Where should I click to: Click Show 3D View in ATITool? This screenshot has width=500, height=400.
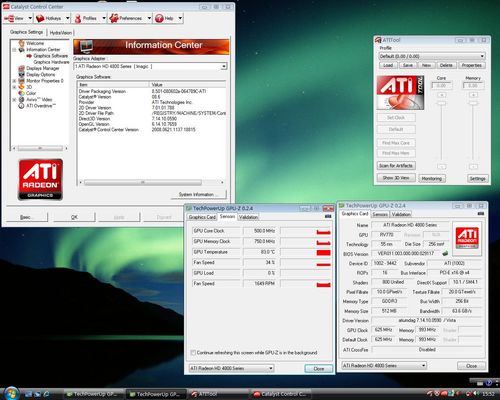[396, 178]
